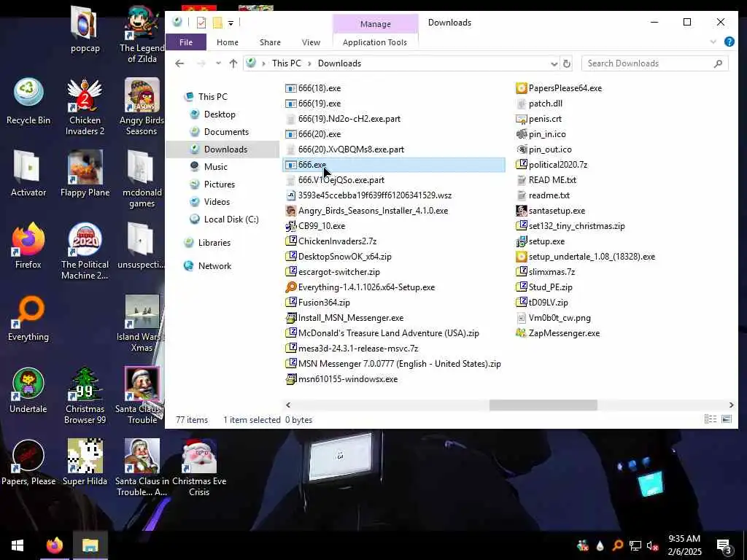Switch to the Share ribbon tab
The width and height of the screenshot is (747, 560).
point(270,42)
